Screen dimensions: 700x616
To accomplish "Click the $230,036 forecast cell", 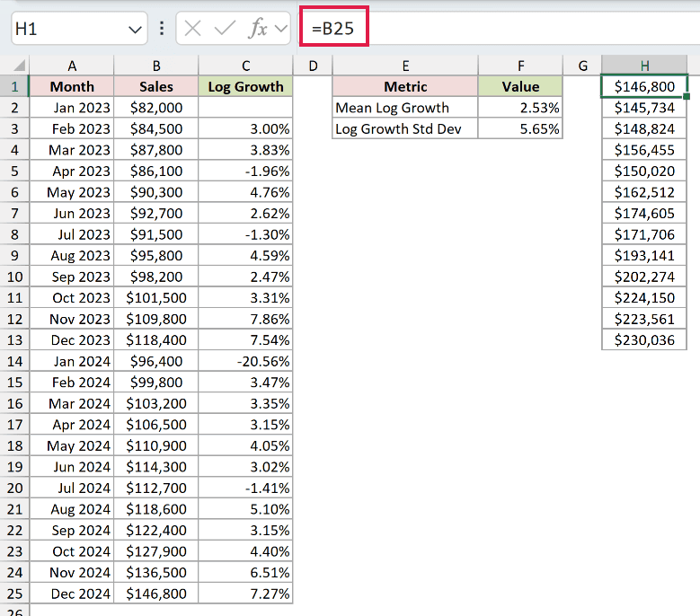I will pos(644,340).
